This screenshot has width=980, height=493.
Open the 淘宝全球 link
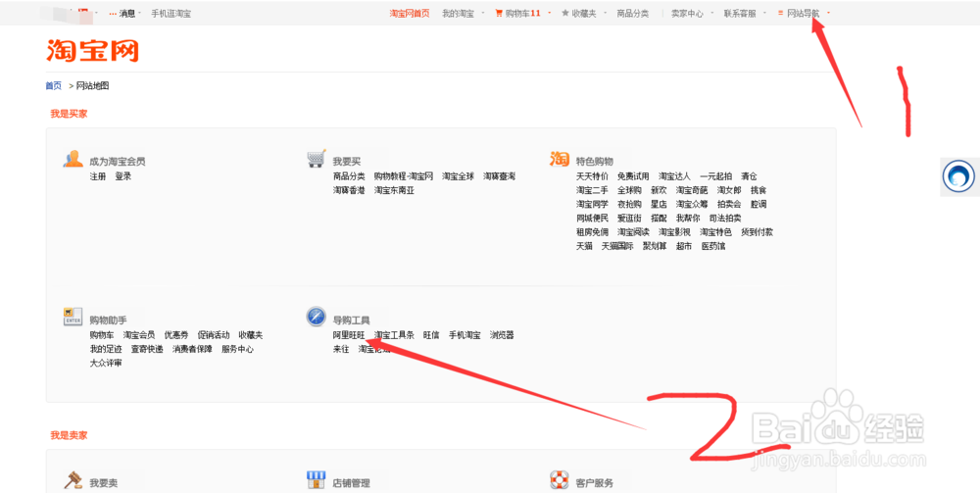[x=458, y=176]
